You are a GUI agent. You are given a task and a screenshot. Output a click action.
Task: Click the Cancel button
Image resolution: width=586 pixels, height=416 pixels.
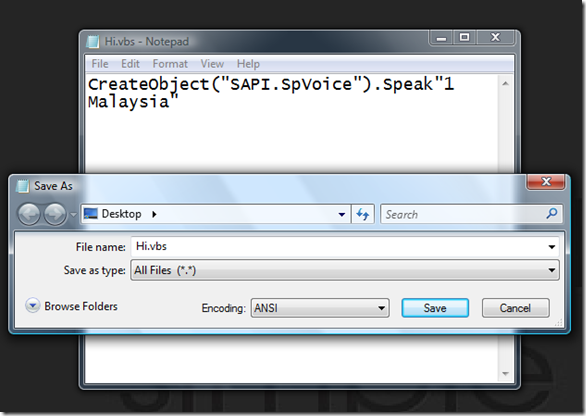[x=515, y=308]
